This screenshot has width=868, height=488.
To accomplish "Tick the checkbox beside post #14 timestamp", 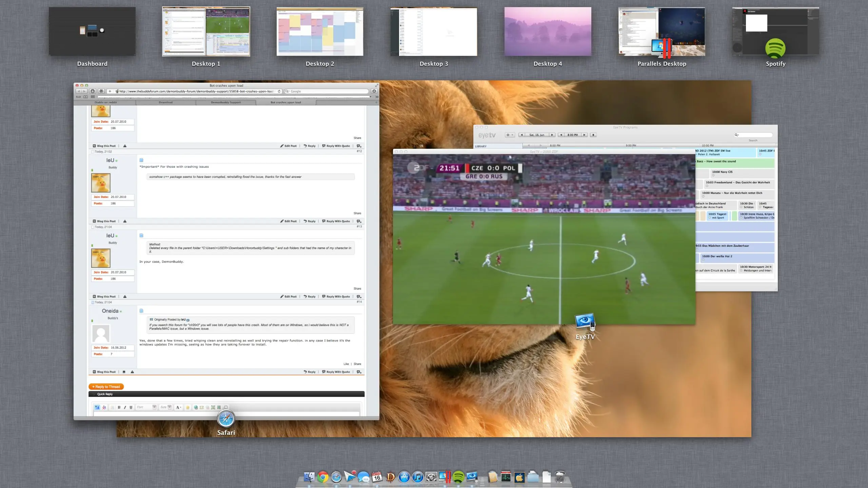I will click(x=93, y=302).
